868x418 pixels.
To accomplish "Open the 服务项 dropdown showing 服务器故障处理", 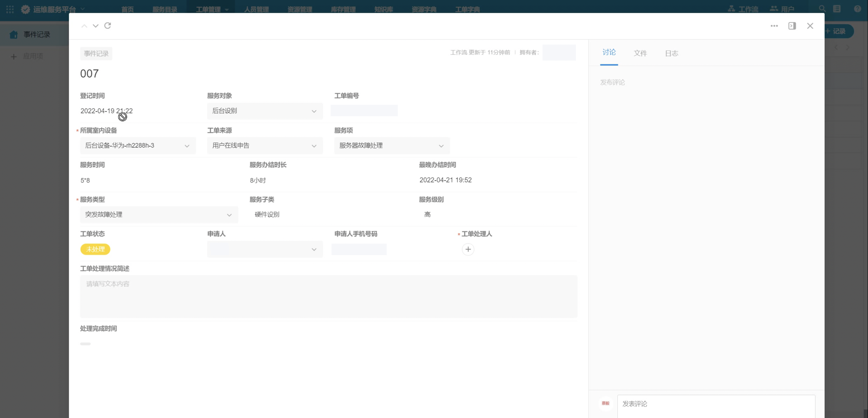I will point(392,145).
